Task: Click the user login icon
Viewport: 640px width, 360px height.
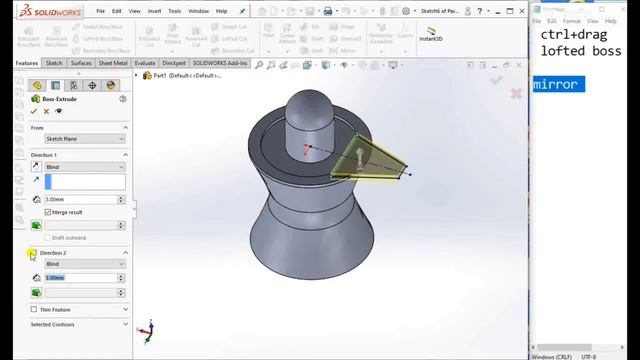Action: [x=468, y=11]
